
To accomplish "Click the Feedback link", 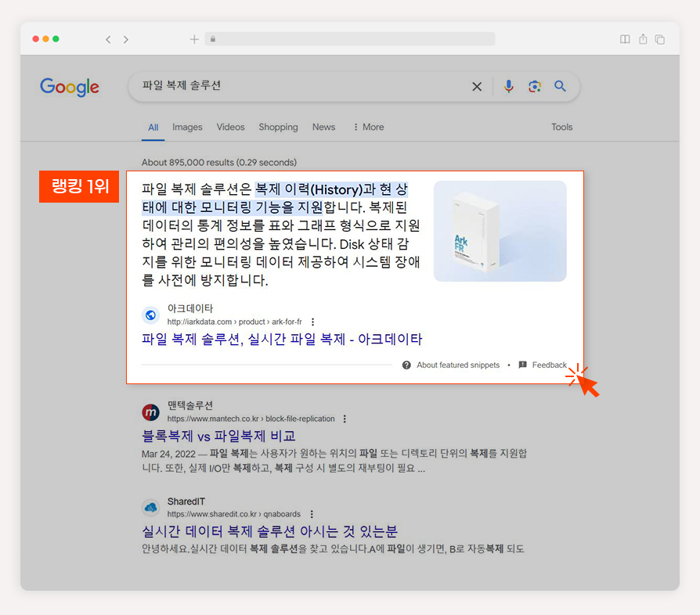I will (549, 365).
